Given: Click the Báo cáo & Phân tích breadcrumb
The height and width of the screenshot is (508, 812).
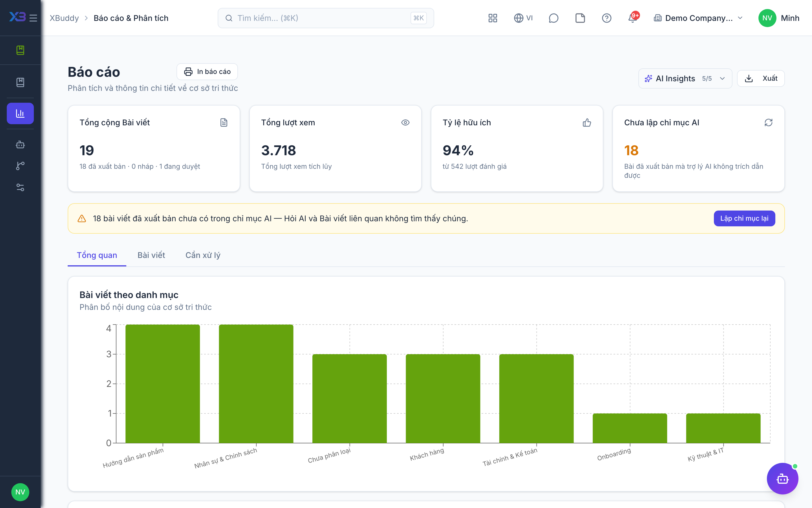Looking at the screenshot, I should click(131, 18).
